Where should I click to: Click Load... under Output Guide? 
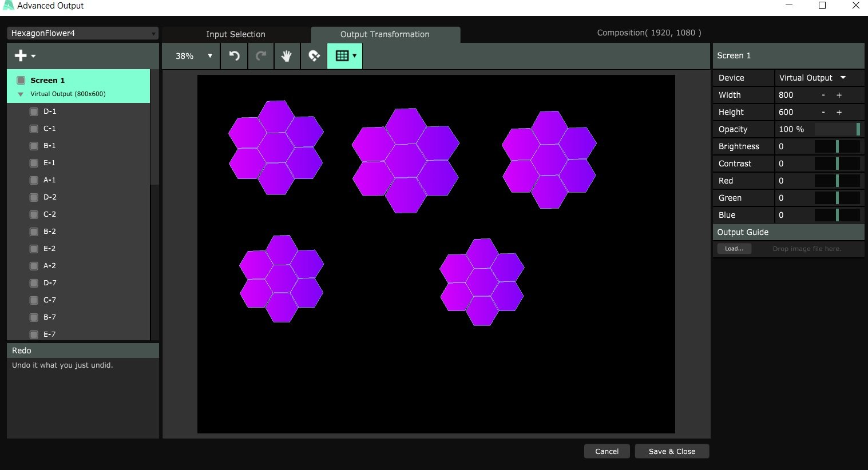coord(734,249)
